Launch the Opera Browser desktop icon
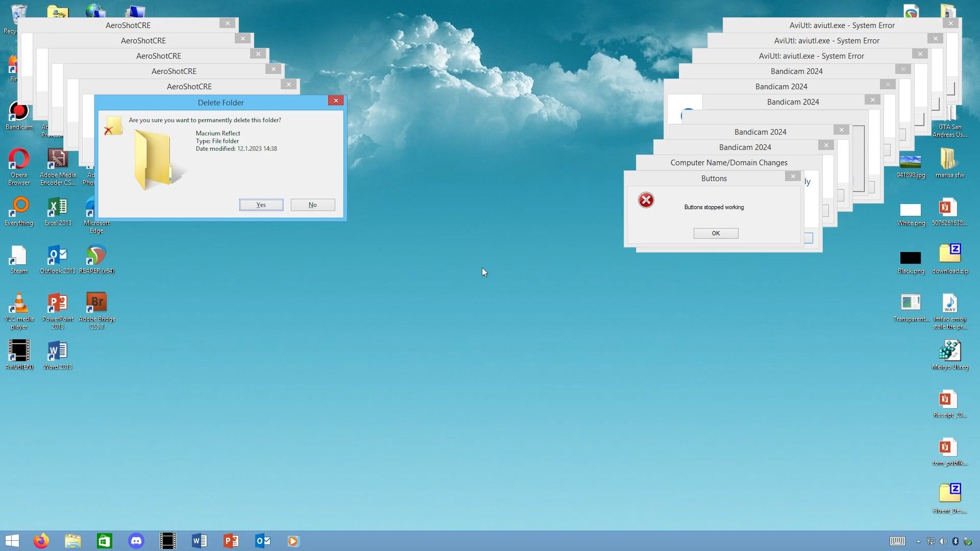Image resolution: width=980 pixels, height=551 pixels. click(x=19, y=167)
